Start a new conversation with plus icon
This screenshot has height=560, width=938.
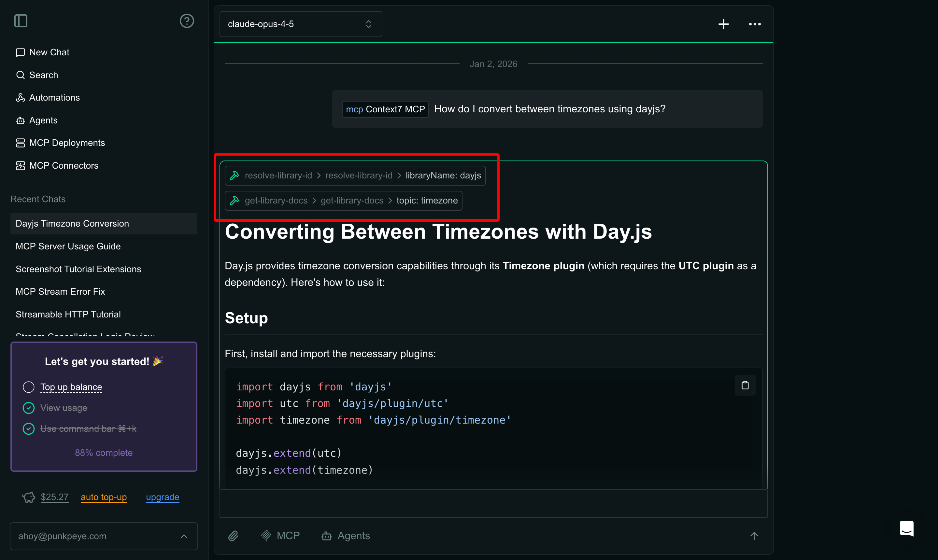point(723,24)
